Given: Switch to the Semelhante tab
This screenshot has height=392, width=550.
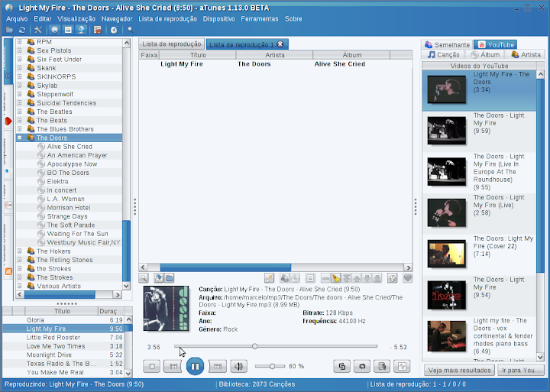Looking at the screenshot, I should coord(447,44).
